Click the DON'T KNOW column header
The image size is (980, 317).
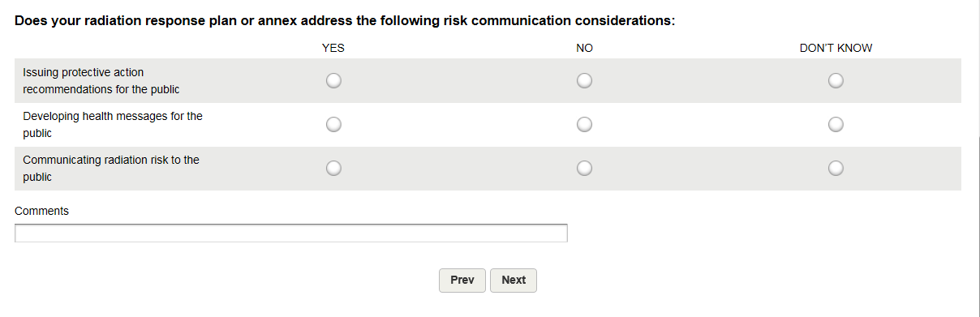[x=836, y=48]
